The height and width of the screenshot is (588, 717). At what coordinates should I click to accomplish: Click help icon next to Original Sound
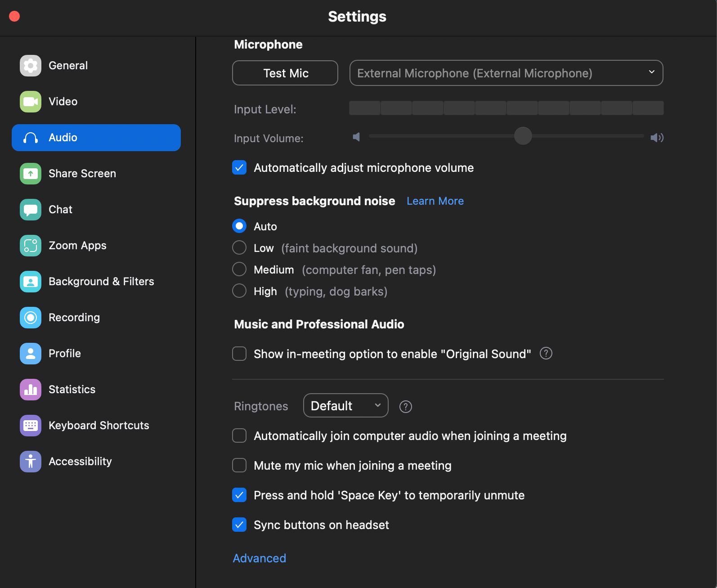click(546, 354)
